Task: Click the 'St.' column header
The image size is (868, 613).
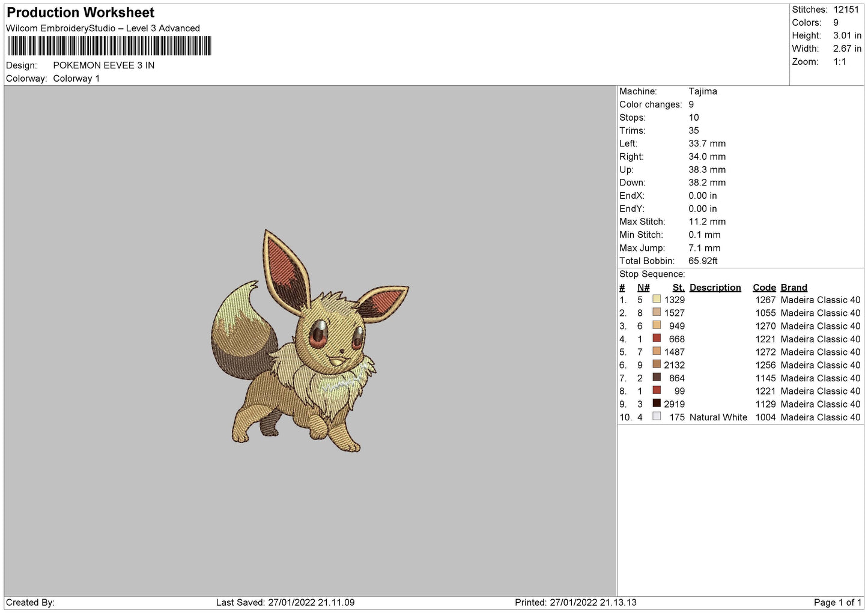Action: click(x=679, y=288)
